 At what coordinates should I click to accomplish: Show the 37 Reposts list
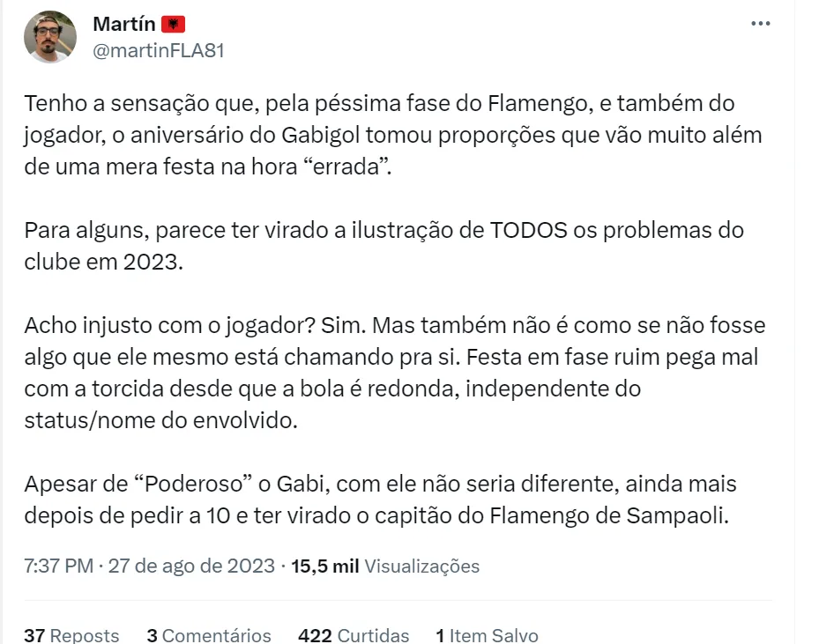point(71,635)
